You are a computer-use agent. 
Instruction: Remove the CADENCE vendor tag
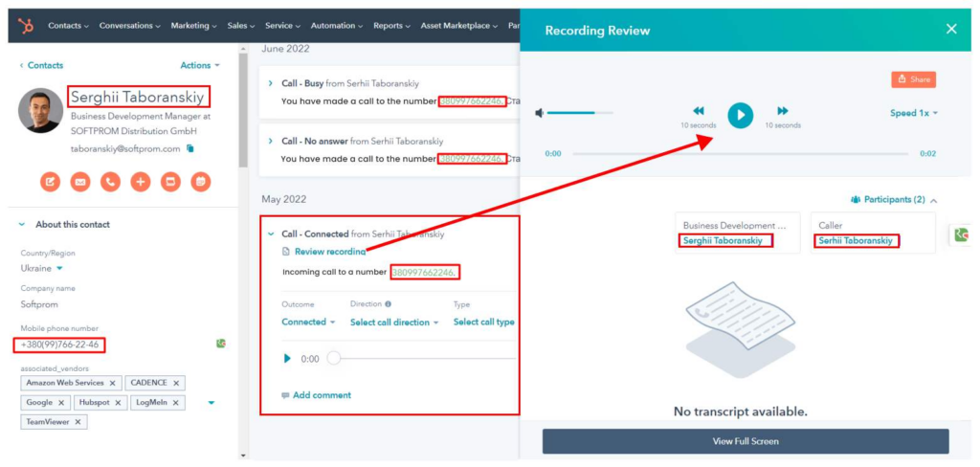pos(176,383)
